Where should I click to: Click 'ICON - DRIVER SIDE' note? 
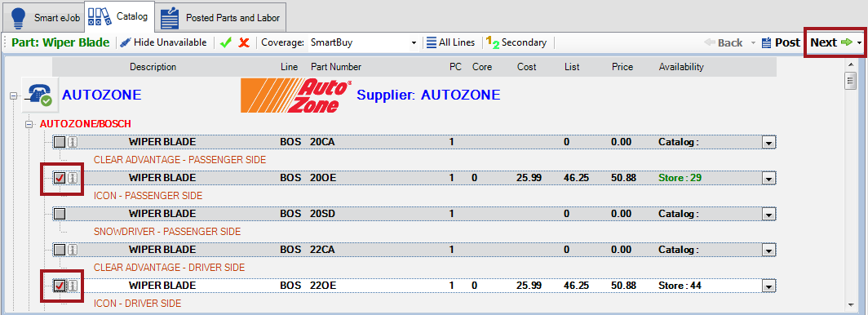point(137,304)
